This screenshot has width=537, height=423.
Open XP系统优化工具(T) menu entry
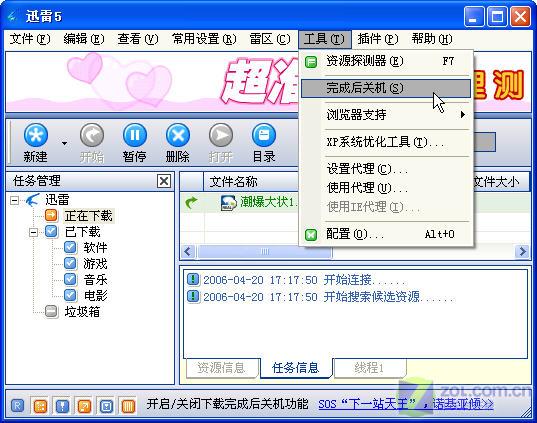point(386,142)
